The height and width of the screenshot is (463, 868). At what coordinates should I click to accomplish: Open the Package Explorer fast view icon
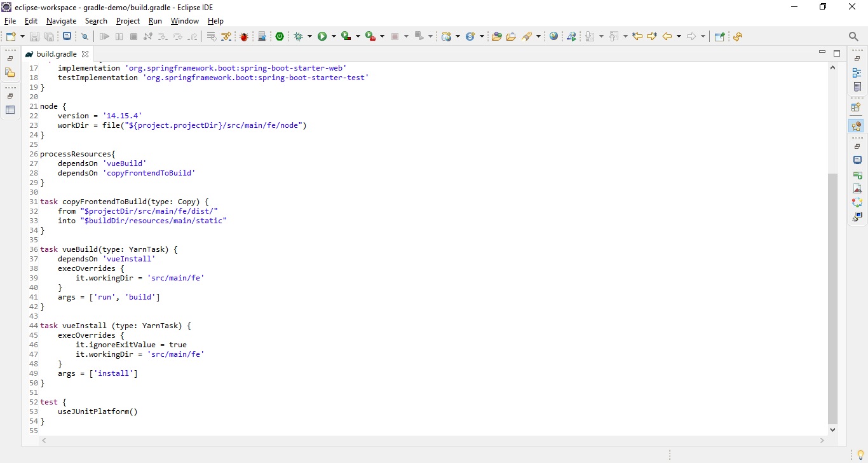(10, 73)
